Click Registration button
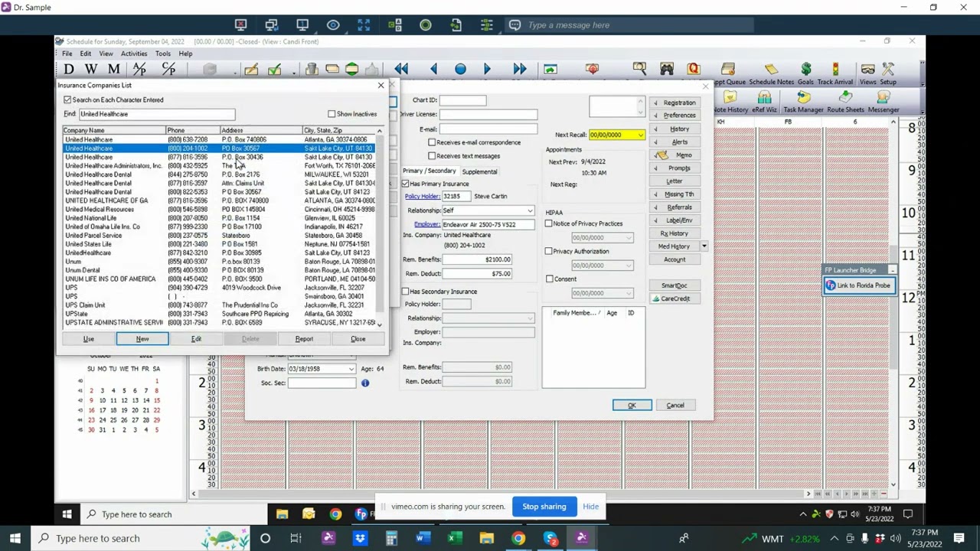The image size is (980, 551). click(x=675, y=103)
